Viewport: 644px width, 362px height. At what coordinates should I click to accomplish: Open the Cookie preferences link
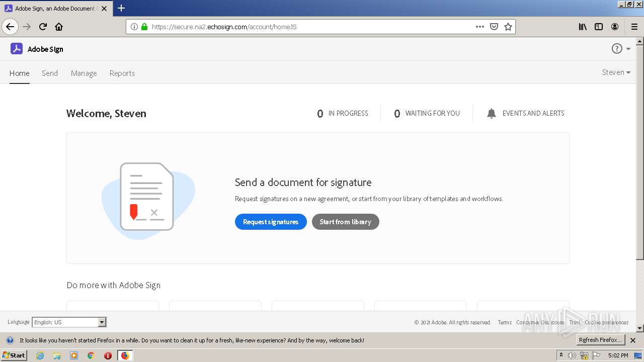pyautogui.click(x=606, y=323)
